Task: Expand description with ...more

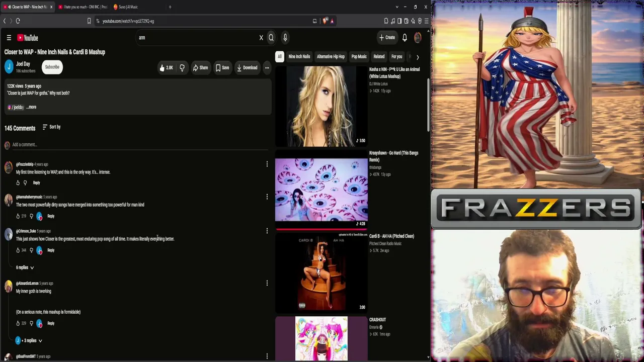Action: [31, 107]
